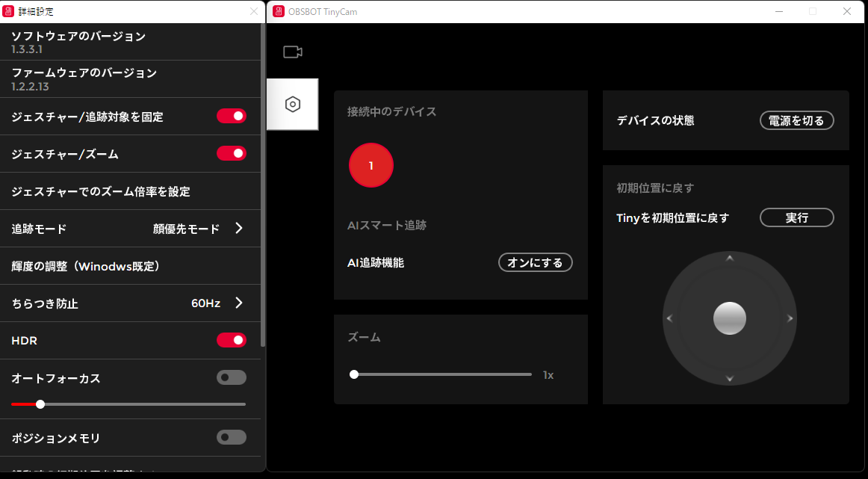The width and height of the screenshot is (868, 479).
Task: Enable the オートフォーカス switch
Action: (x=232, y=377)
